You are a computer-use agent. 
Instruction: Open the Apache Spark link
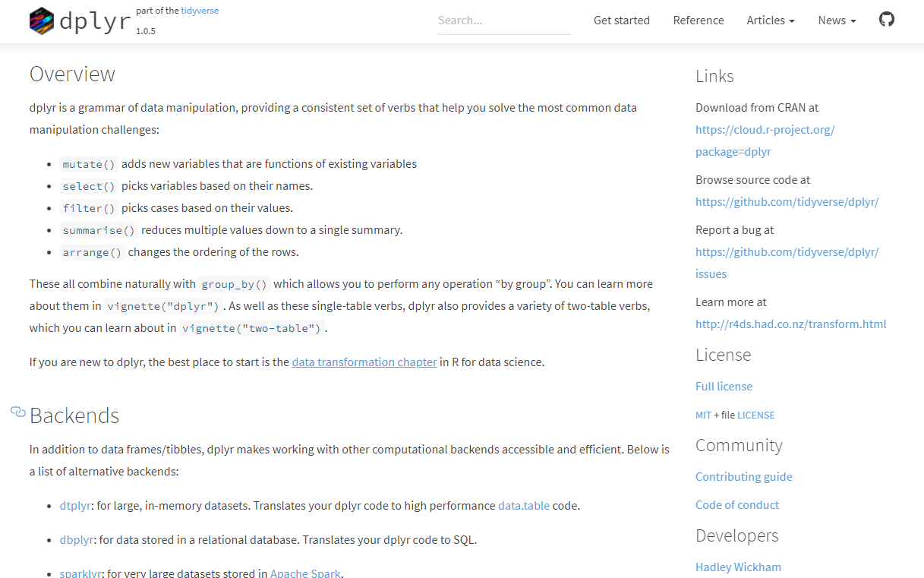click(x=305, y=573)
